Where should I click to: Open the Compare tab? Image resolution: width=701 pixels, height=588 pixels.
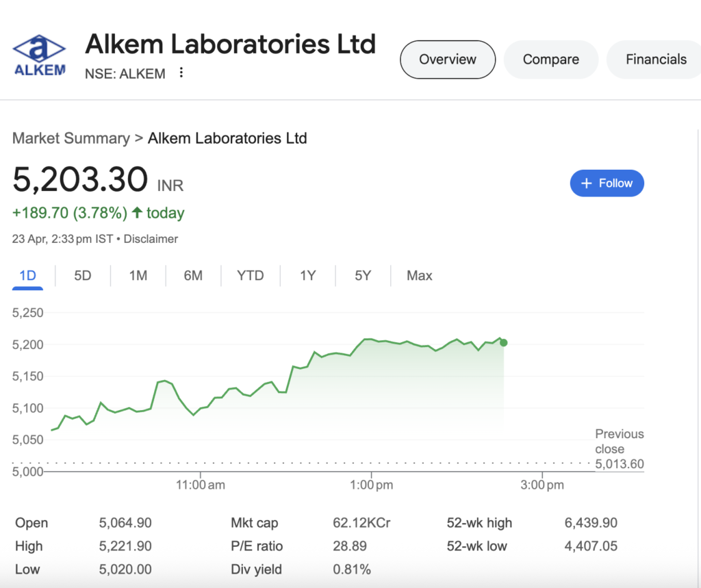click(x=551, y=60)
